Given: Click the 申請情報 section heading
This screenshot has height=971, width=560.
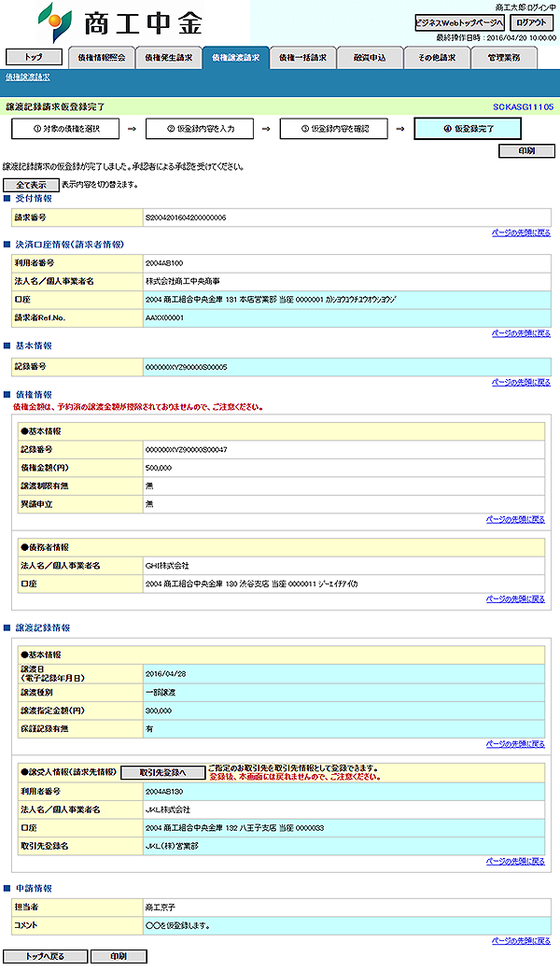Looking at the screenshot, I should pyautogui.click(x=34, y=889).
